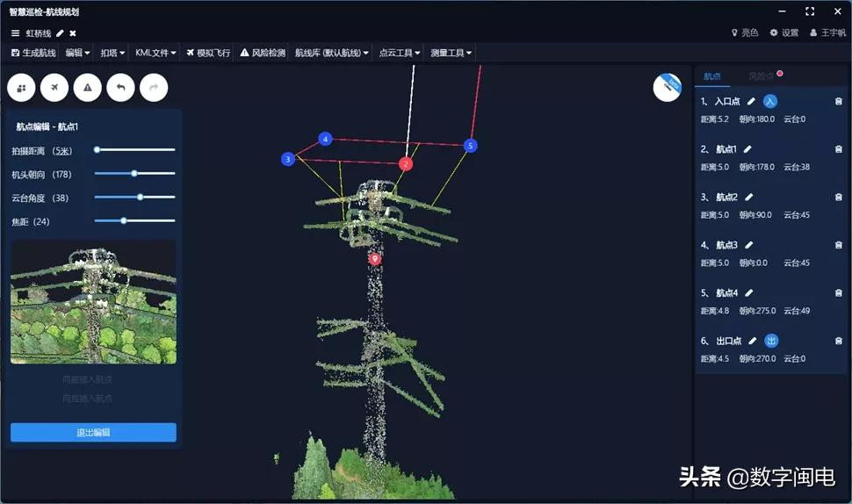
Task: Adjust the 云台角度 slider
Action: [134, 198]
